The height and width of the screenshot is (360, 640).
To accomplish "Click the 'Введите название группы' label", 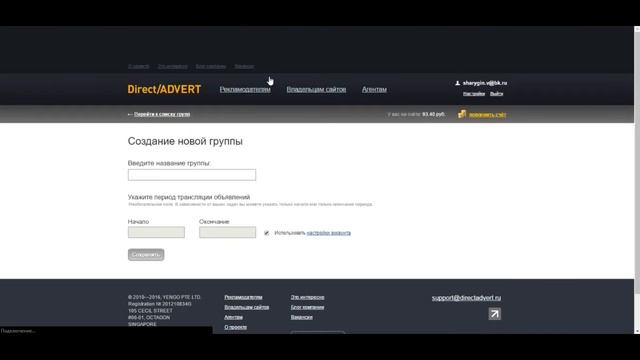I will coord(169,163).
